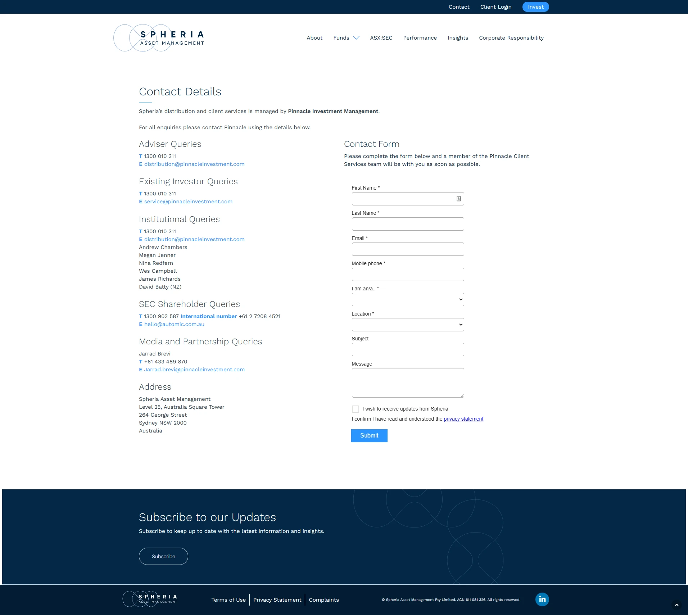The image size is (688, 616).
Task: Click the Message text area
Action: point(408,383)
